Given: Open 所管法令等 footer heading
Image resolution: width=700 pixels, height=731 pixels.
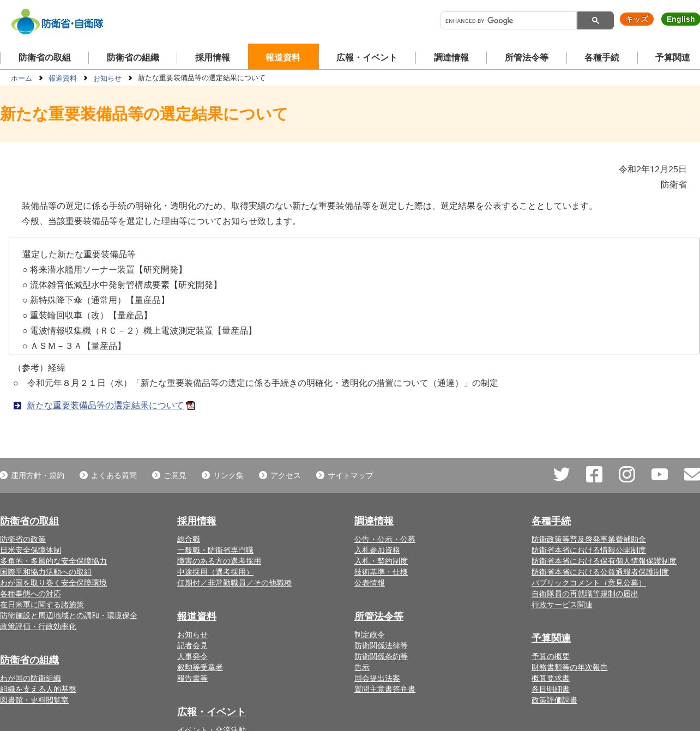Looking at the screenshot, I should click(x=379, y=617).
